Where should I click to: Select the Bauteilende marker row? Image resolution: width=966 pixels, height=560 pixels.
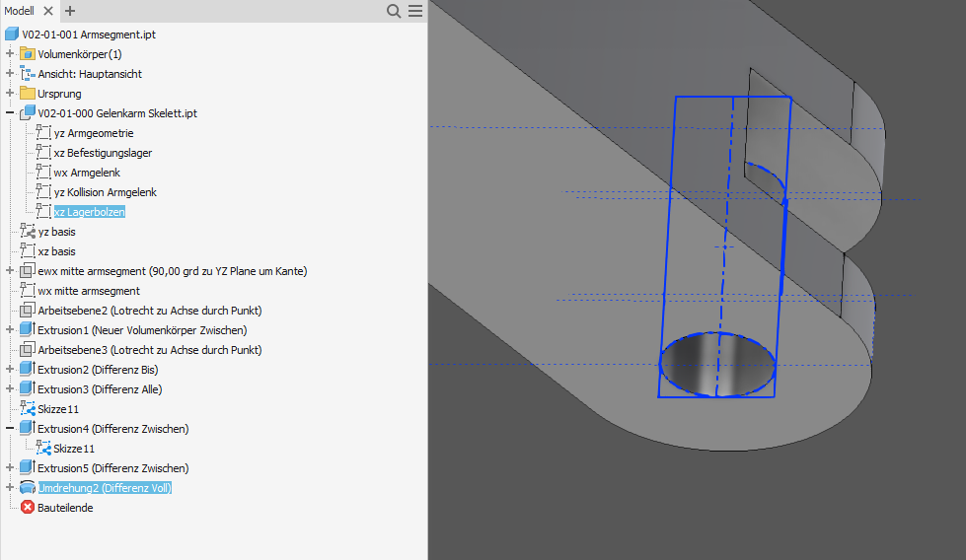[65, 507]
